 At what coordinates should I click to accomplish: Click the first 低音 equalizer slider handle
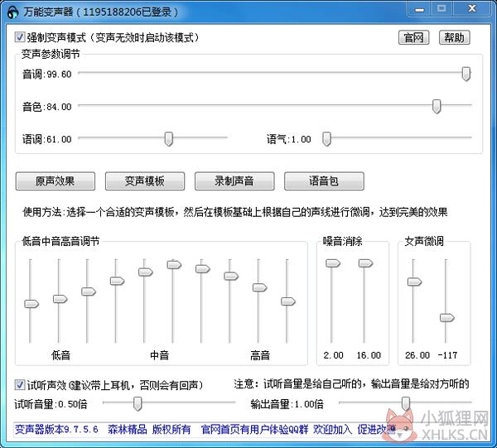point(31,304)
